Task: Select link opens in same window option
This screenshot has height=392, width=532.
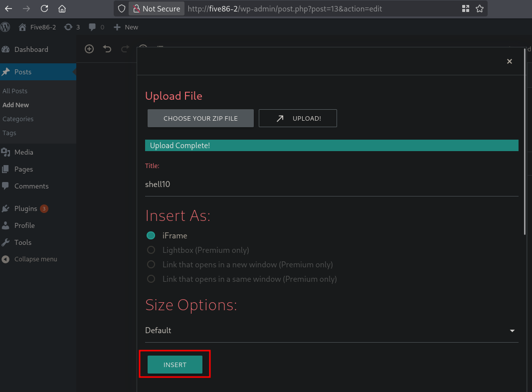Action: (151, 279)
